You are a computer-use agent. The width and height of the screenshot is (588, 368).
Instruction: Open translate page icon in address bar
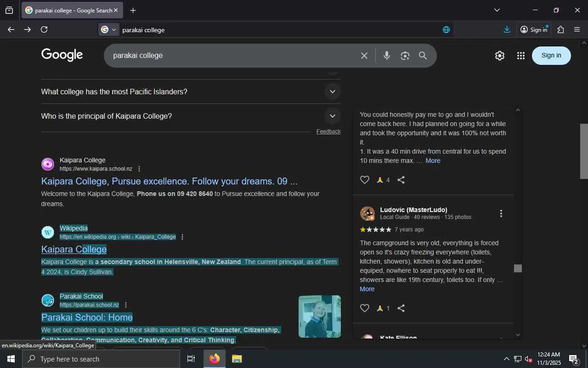[x=446, y=29]
